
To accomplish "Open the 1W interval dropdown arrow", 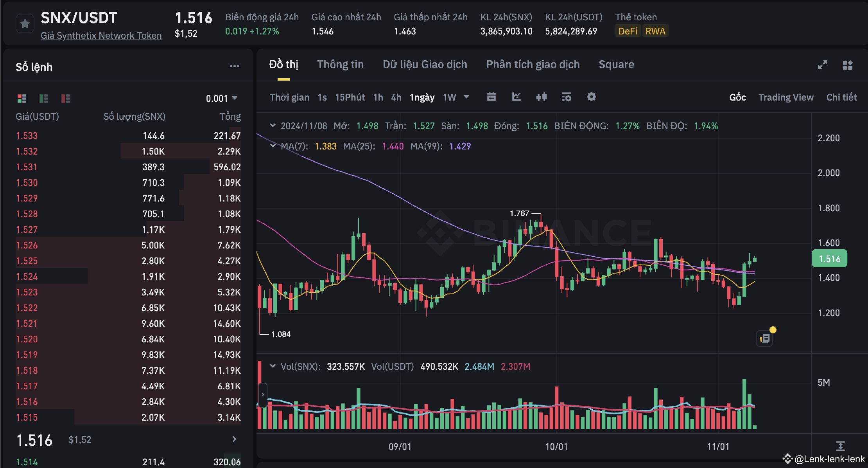I will (x=466, y=97).
